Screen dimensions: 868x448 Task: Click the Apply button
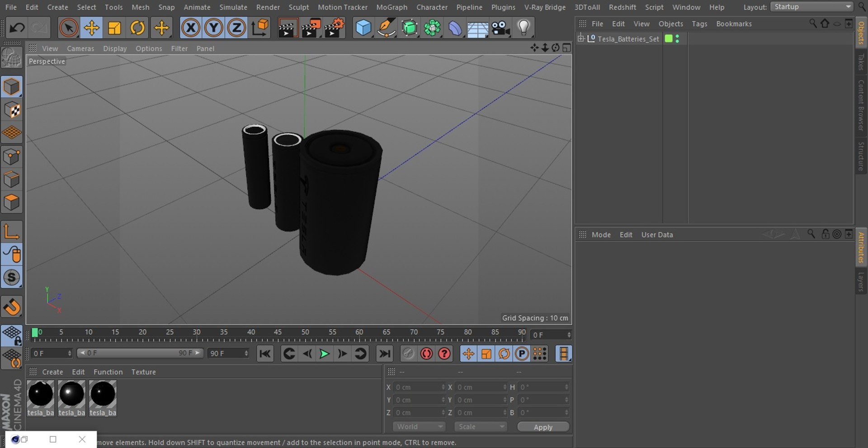543,427
